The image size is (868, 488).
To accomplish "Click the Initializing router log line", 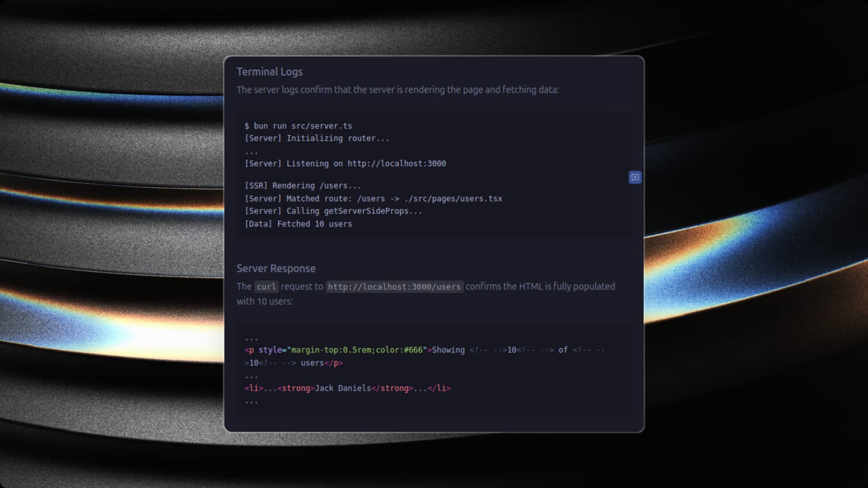I will (317, 138).
